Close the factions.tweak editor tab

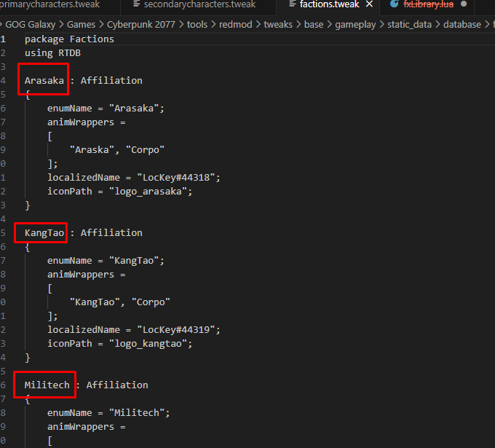click(x=370, y=4)
